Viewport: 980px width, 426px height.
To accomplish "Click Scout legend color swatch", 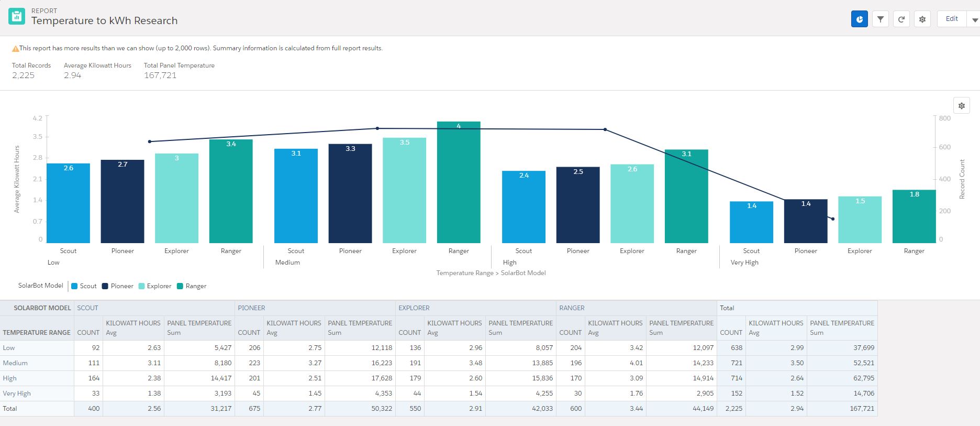I will [74, 286].
